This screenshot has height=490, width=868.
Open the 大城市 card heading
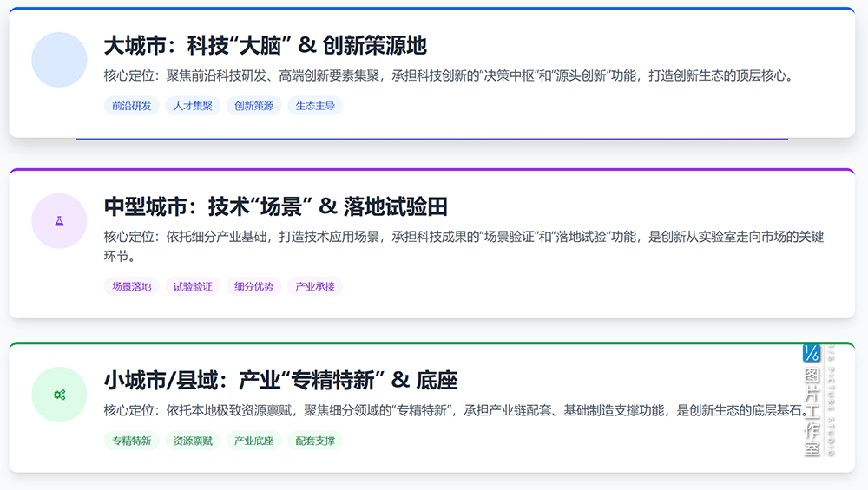265,45
